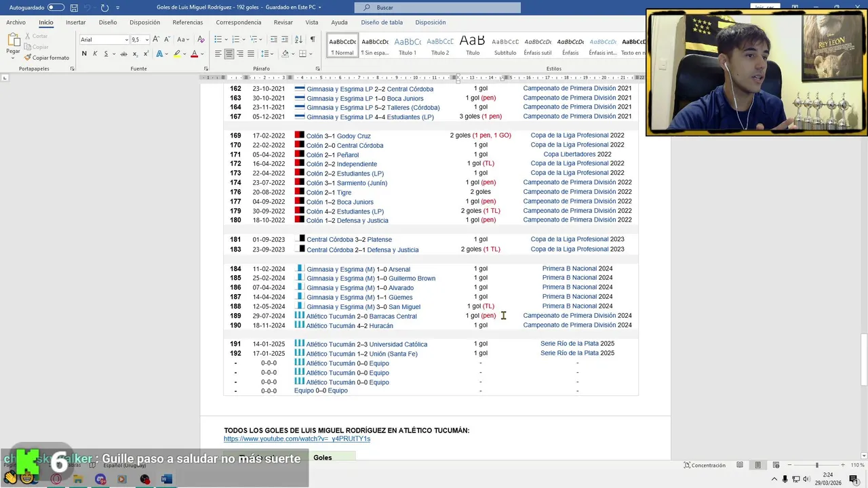Viewport: 868px width, 488px height.
Task: Click the clear formatting icon
Action: (201, 39)
